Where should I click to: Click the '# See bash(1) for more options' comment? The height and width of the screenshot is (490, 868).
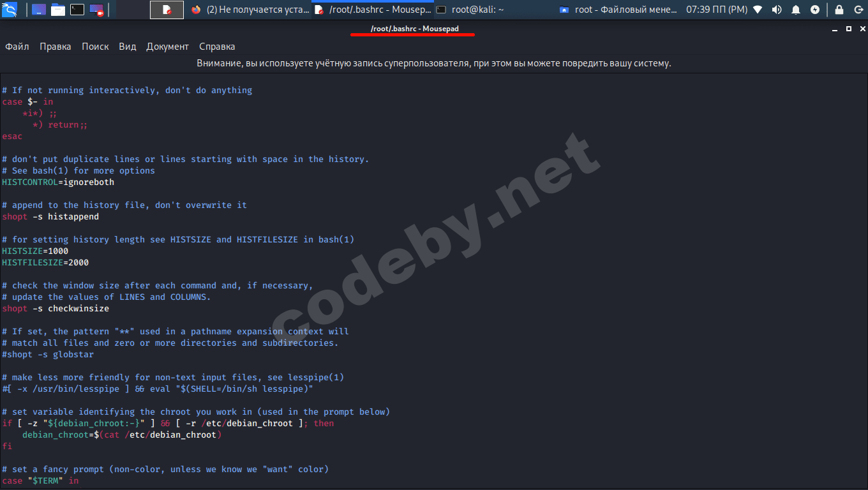tap(79, 170)
